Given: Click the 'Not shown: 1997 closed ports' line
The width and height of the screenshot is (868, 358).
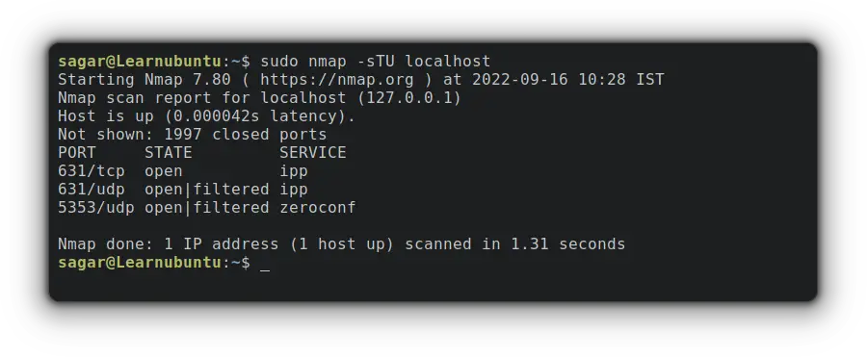Looking at the screenshot, I should tap(192, 135).
